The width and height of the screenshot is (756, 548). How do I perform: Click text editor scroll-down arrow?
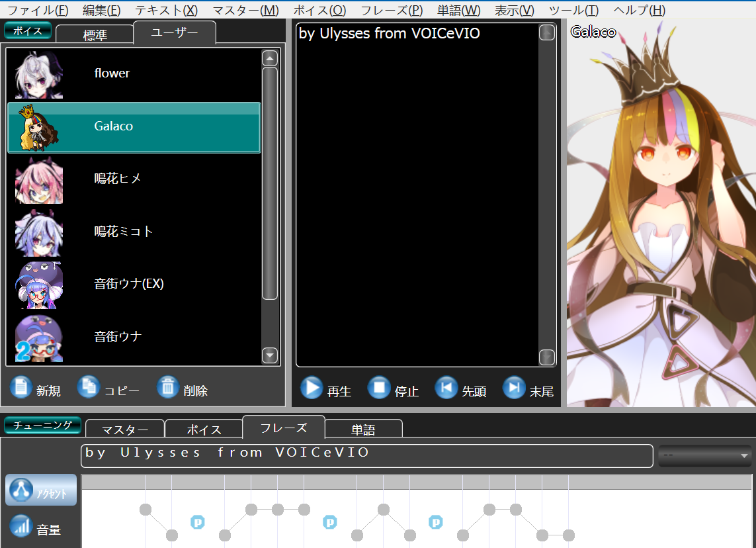tap(547, 357)
